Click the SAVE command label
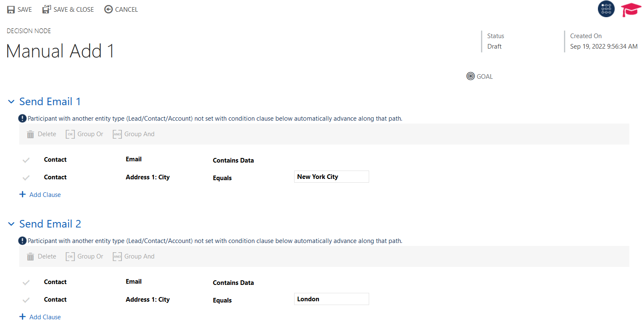The height and width of the screenshot is (331, 644). pos(25,10)
